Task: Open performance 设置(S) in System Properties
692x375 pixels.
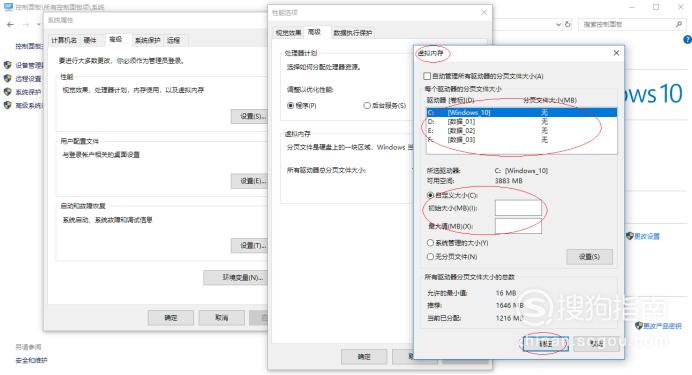Action: (x=249, y=116)
